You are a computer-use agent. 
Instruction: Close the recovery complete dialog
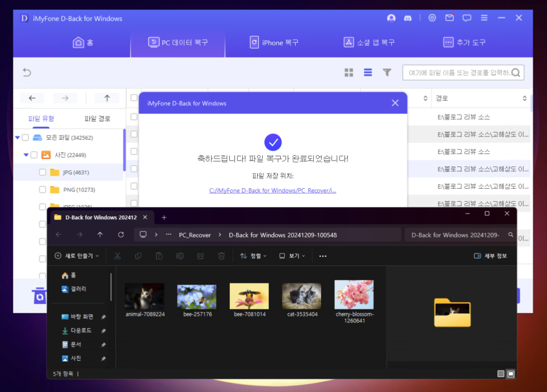[395, 103]
